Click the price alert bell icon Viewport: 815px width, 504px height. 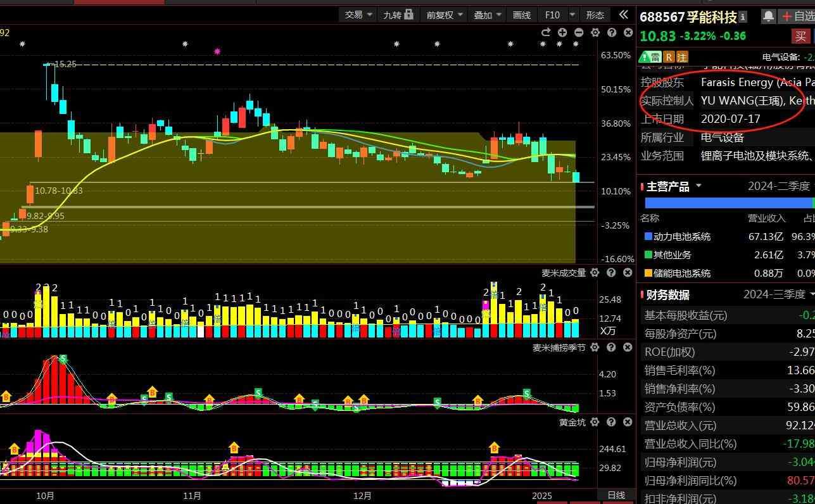[x=768, y=16]
